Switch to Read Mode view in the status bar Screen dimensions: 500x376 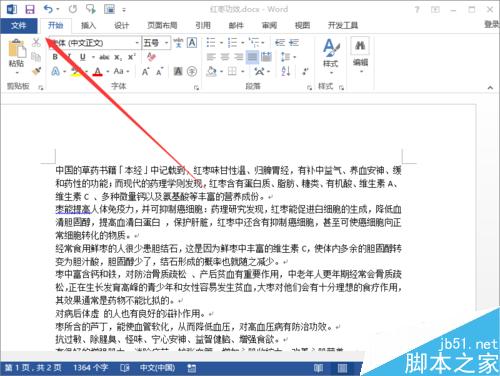318,368
